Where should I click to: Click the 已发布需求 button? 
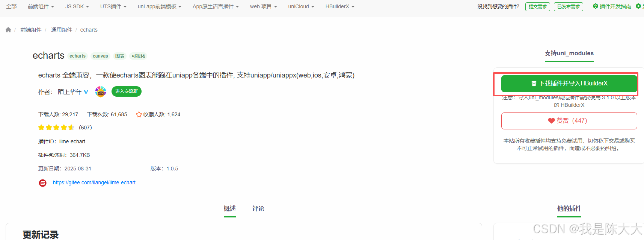tap(569, 7)
